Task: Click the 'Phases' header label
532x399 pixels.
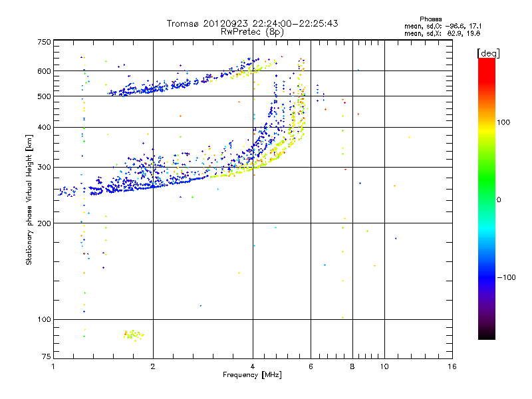Action: click(430, 19)
